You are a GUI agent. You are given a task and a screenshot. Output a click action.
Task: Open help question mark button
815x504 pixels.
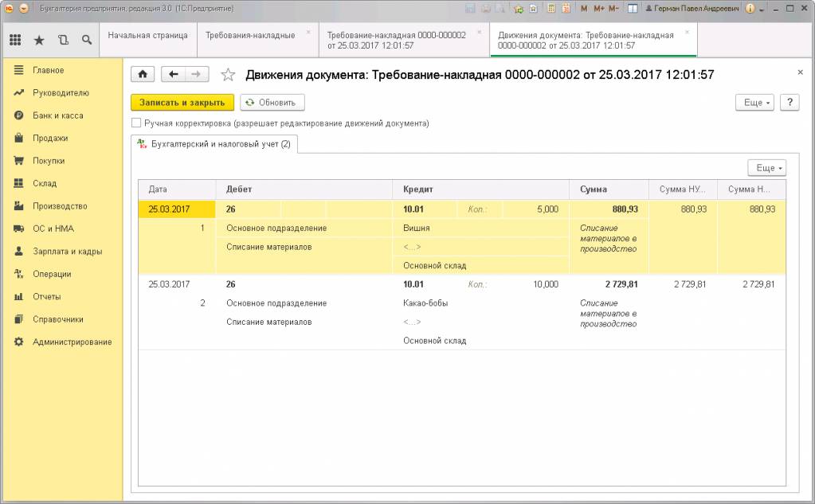click(x=790, y=103)
